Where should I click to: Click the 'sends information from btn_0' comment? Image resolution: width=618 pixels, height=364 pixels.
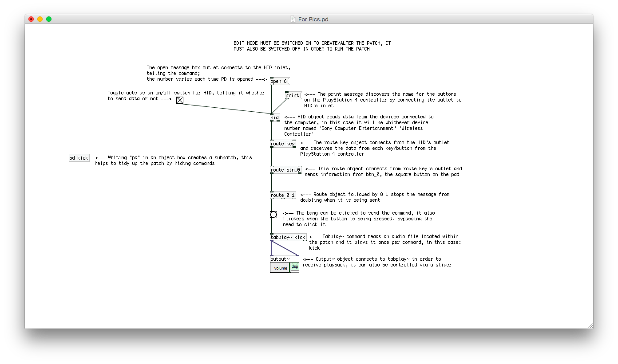(x=383, y=172)
